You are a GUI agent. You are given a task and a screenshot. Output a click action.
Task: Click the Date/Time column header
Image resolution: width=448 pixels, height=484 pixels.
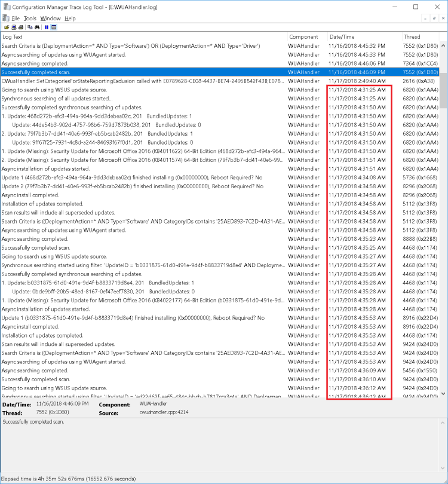363,37
